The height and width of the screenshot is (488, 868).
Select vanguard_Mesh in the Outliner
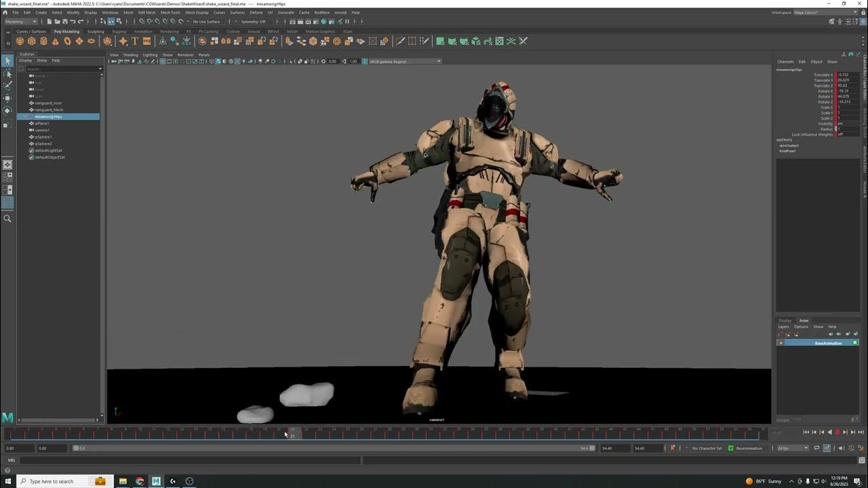(x=49, y=110)
